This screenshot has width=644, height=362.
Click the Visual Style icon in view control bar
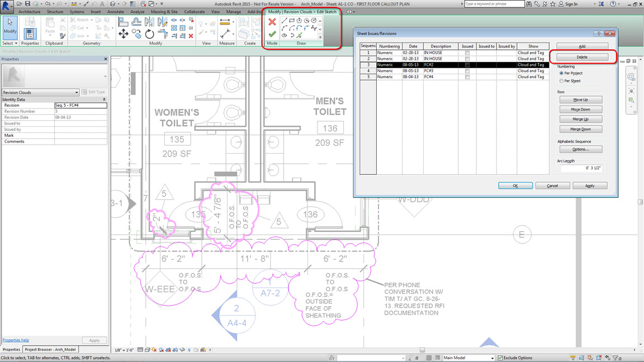(x=148, y=350)
